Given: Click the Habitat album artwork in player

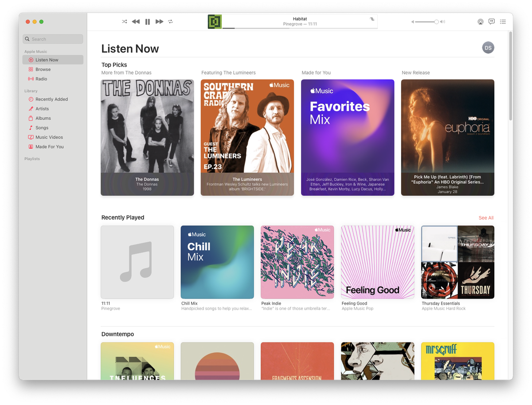Looking at the screenshot, I should (x=215, y=22).
